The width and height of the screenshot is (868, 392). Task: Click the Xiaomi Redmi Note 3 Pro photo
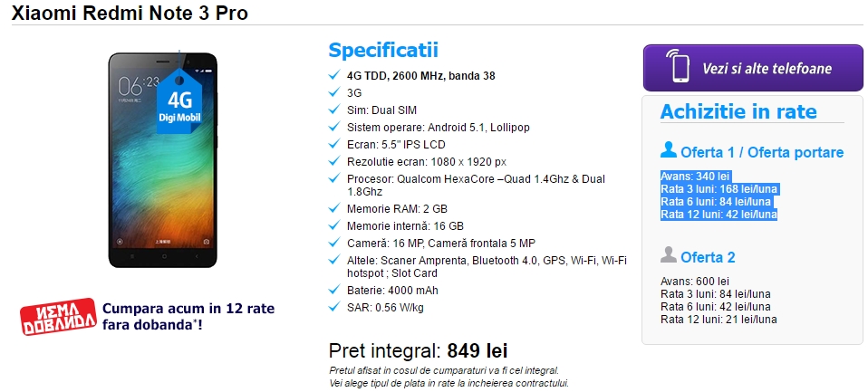164,160
